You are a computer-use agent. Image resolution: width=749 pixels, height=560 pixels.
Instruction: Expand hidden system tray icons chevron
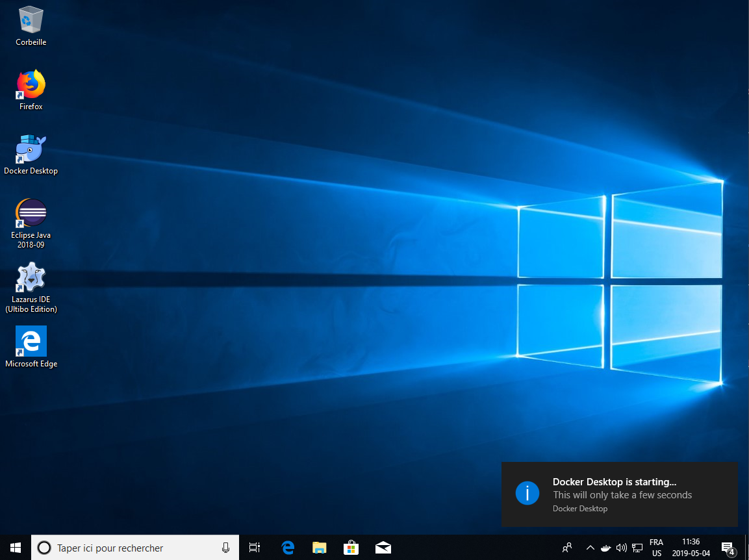click(590, 548)
